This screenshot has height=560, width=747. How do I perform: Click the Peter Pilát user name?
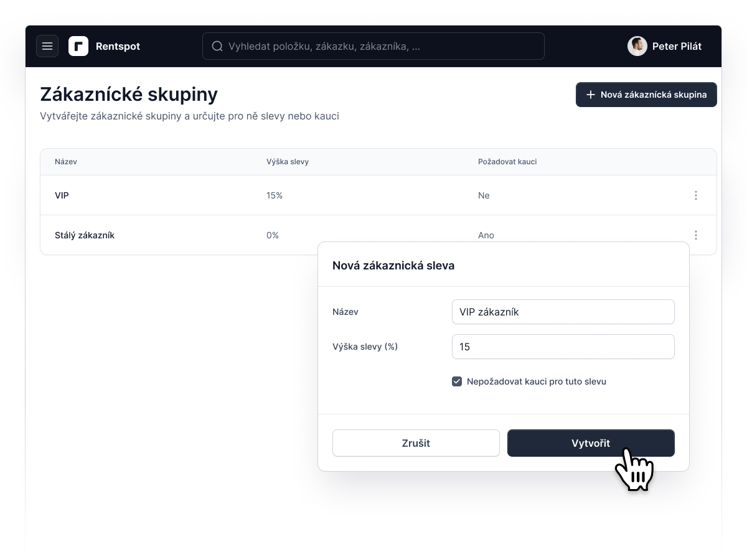(677, 46)
